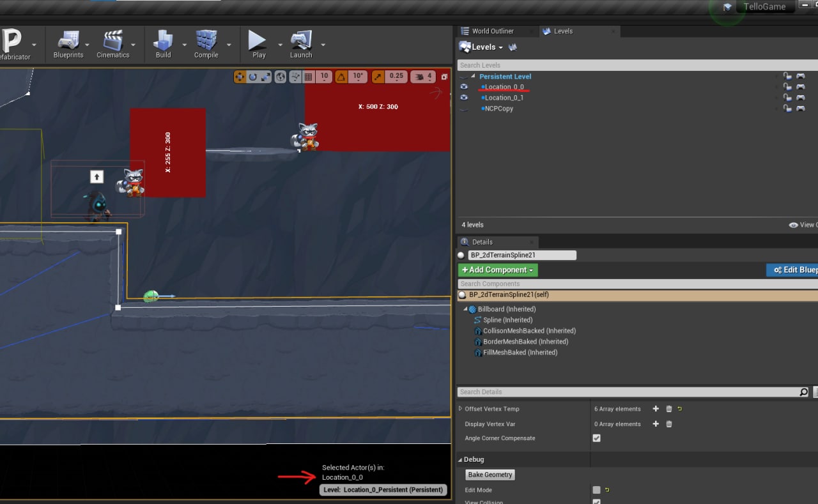Select Spline (Inherited) component
This screenshot has width=818, height=504.
(x=507, y=320)
